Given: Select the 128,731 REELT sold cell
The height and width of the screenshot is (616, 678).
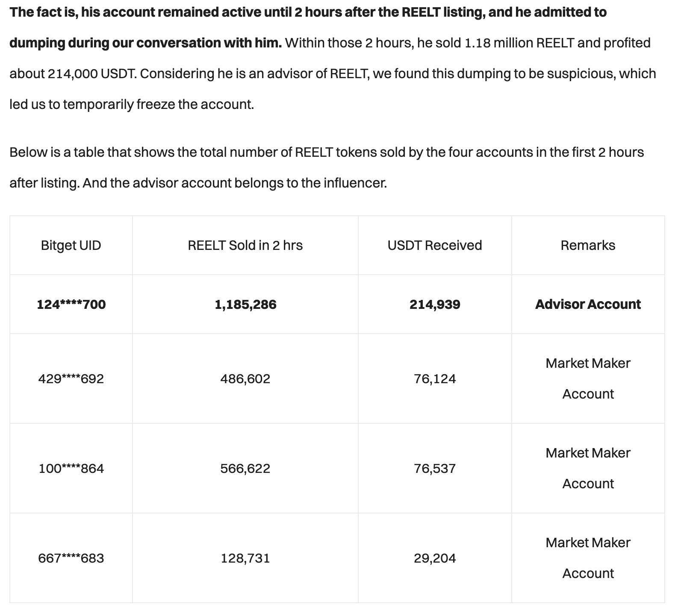Looking at the screenshot, I should [x=245, y=558].
